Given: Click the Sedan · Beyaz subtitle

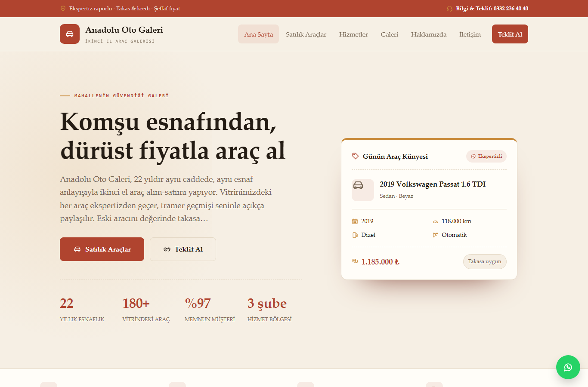Looking at the screenshot, I should [x=396, y=196].
